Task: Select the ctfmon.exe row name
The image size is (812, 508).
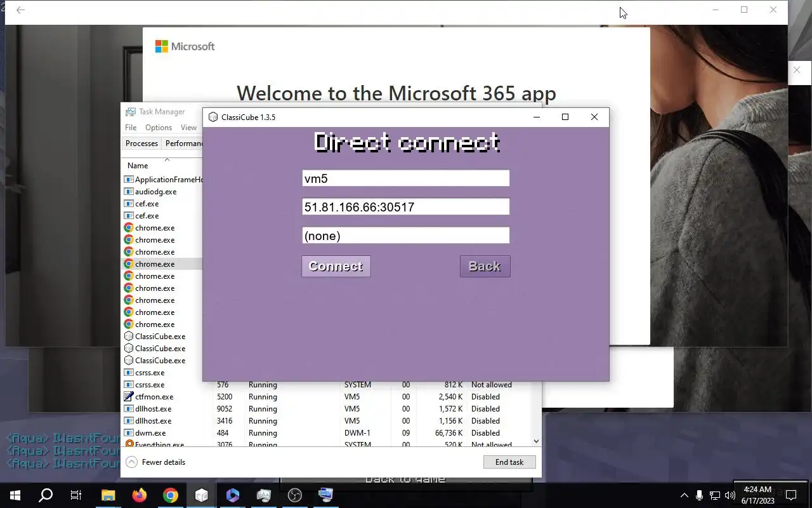Action: pos(154,397)
